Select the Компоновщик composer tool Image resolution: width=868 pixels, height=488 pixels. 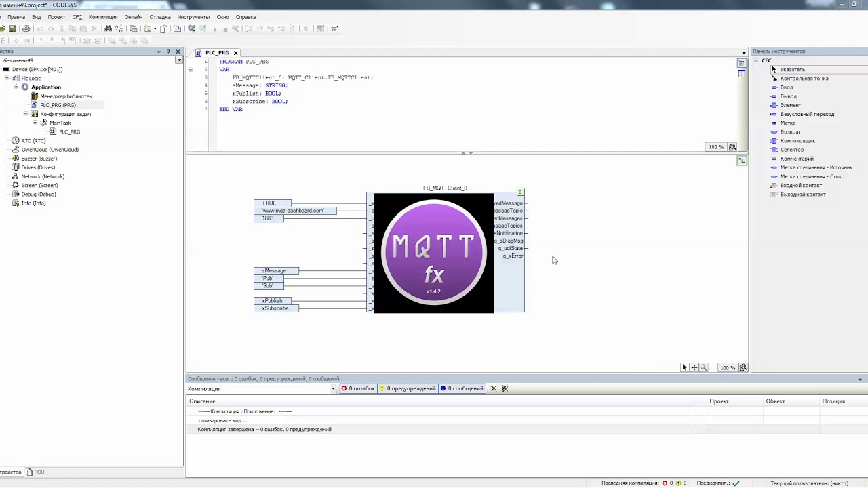pyautogui.click(x=797, y=141)
